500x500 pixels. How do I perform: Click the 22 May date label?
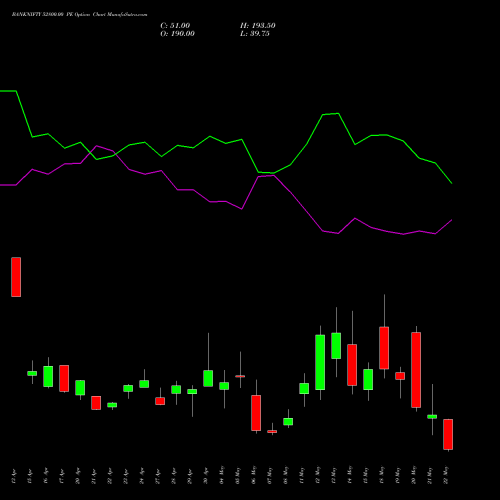coord(446,475)
